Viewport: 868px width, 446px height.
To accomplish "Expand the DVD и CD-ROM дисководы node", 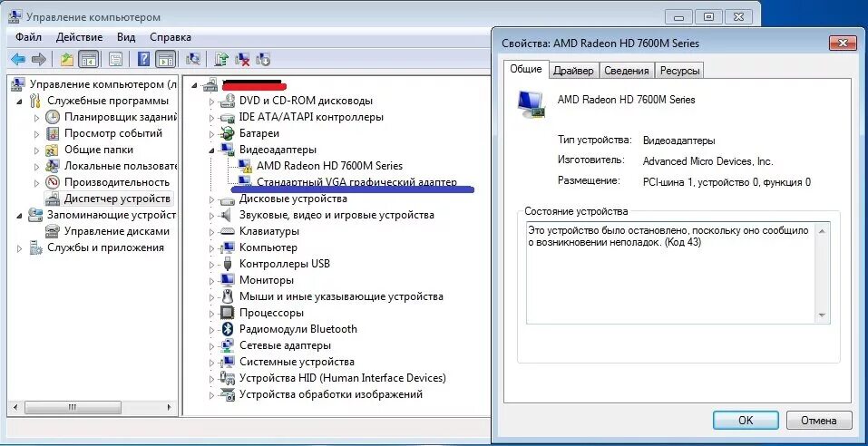I will coord(211,102).
